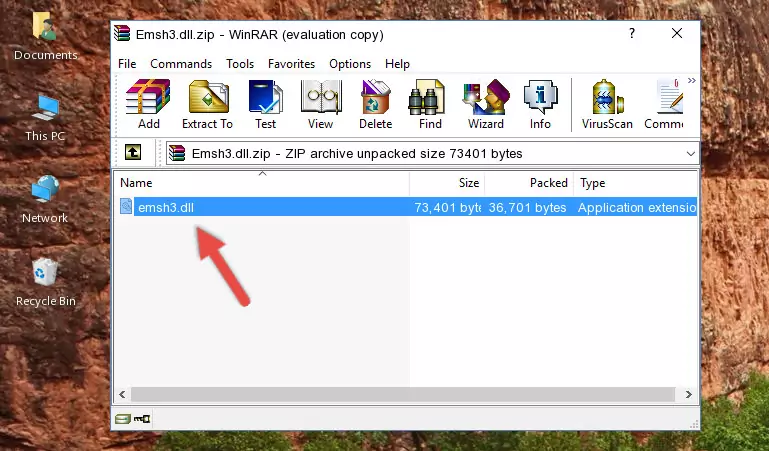Click the Find binoculars icon
The height and width of the screenshot is (451, 769).
tap(430, 104)
